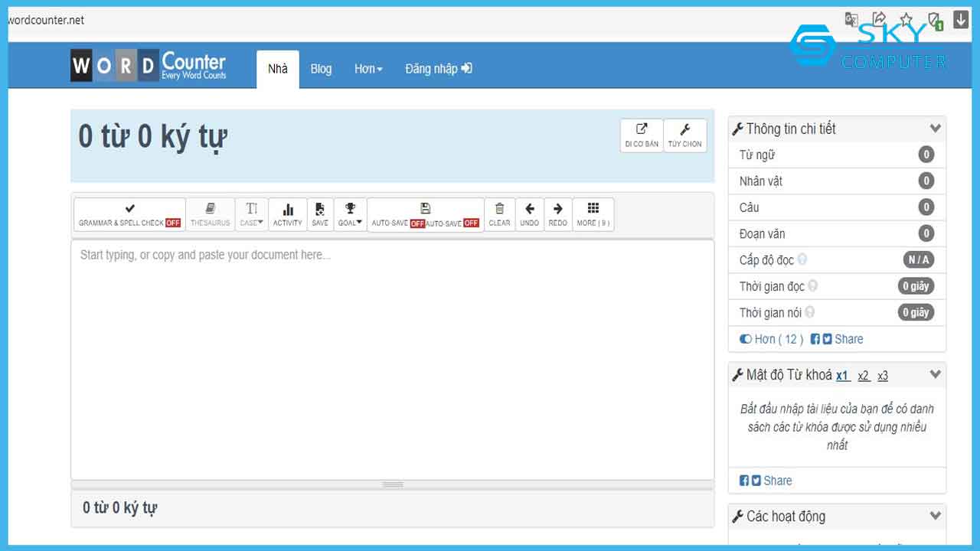The image size is (980, 551).
Task: Open Tùy chọn wrench options button
Action: click(684, 135)
